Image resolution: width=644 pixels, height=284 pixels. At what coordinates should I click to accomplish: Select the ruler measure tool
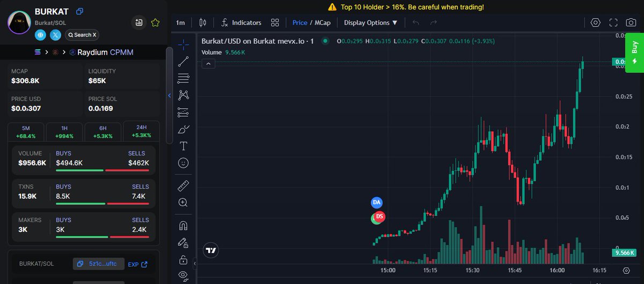point(183,185)
